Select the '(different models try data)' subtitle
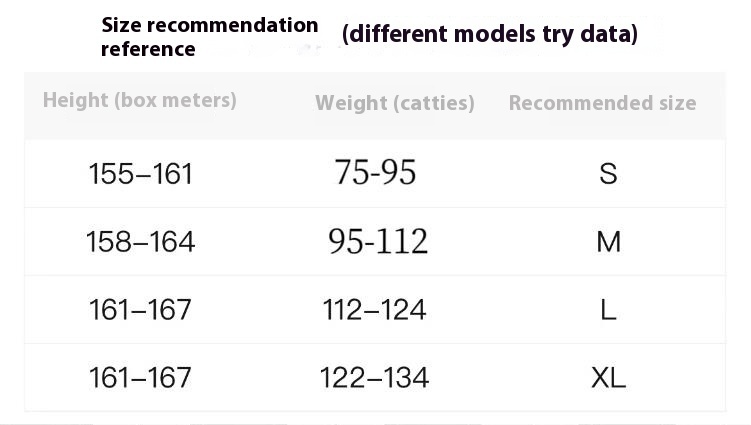Image resolution: width=751 pixels, height=425 pixels. 489,35
